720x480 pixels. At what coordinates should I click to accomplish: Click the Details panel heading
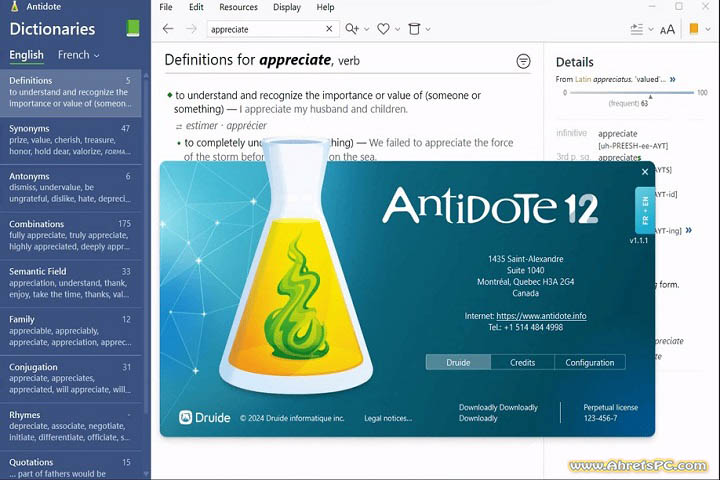tap(574, 62)
